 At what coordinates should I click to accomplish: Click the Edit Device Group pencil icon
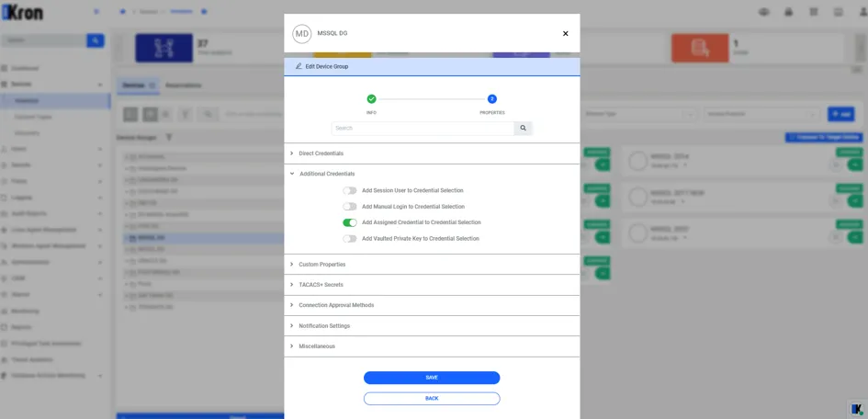click(299, 66)
